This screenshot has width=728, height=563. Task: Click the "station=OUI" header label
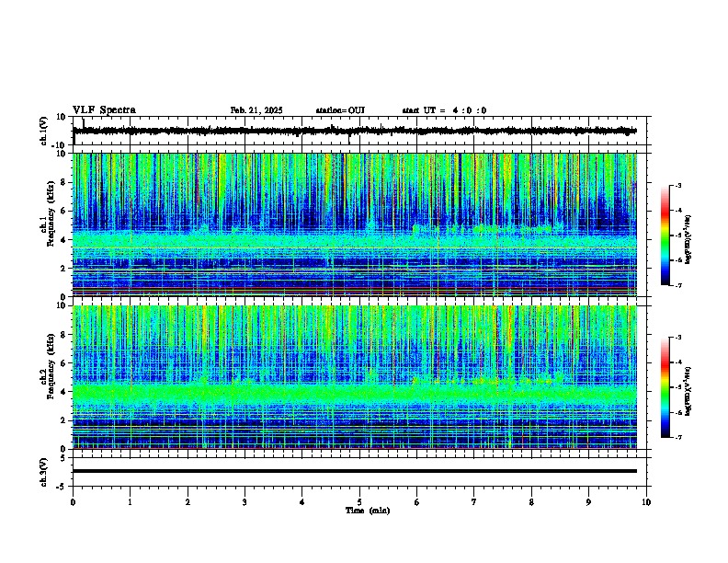click(x=340, y=110)
